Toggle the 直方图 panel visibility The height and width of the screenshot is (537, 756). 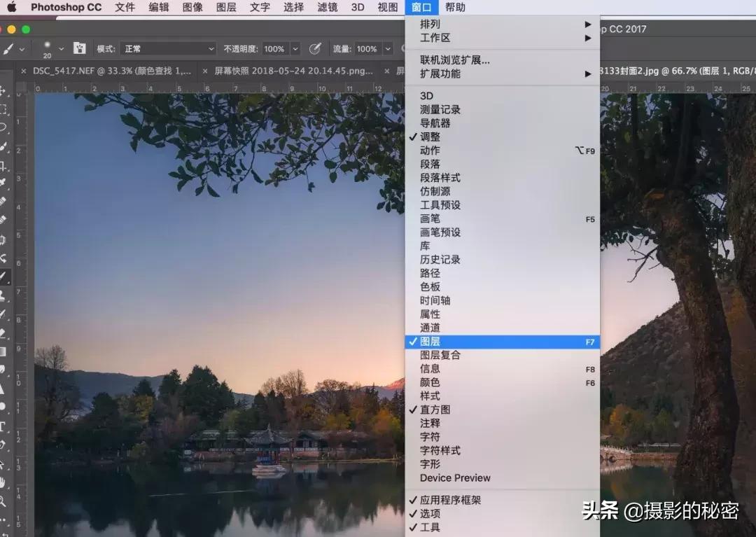pyautogui.click(x=433, y=410)
